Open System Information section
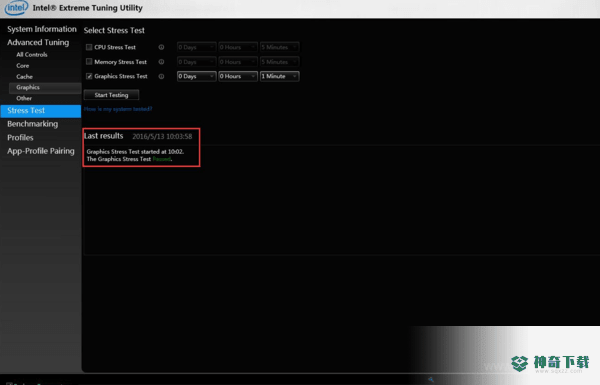The width and height of the screenshot is (600, 385). click(x=42, y=29)
